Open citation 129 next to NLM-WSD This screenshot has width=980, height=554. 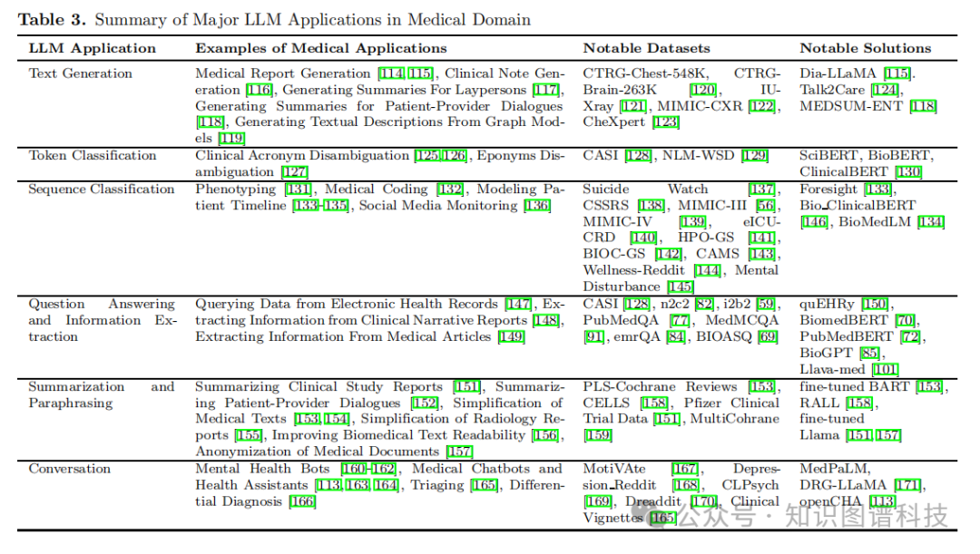click(x=755, y=156)
